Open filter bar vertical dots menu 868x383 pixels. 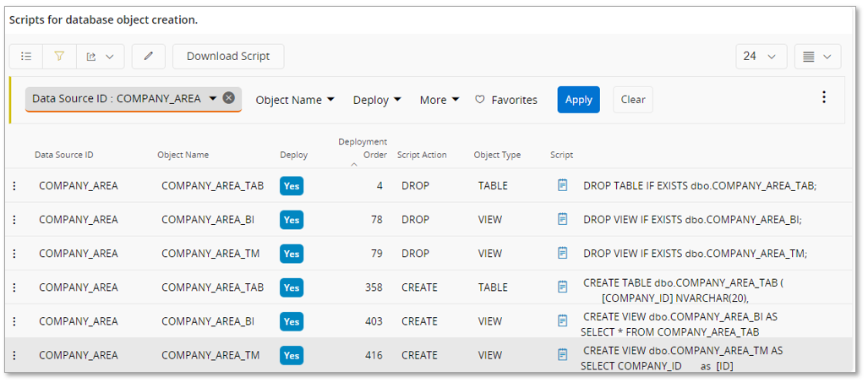pos(824,97)
